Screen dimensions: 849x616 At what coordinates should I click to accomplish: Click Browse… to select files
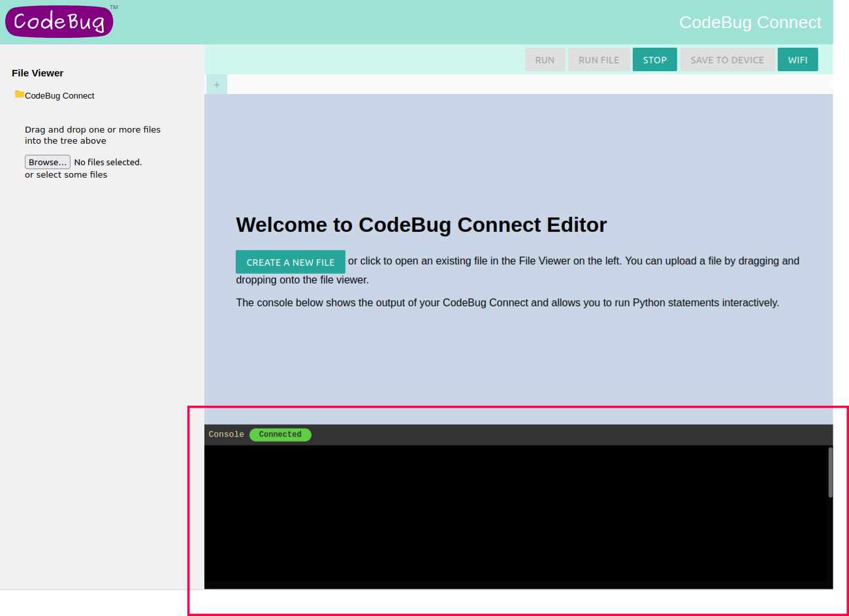click(x=48, y=162)
